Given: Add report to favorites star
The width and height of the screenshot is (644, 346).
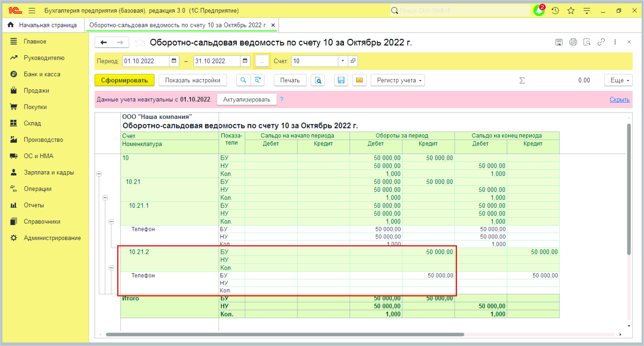Looking at the screenshot, I should click(140, 42).
